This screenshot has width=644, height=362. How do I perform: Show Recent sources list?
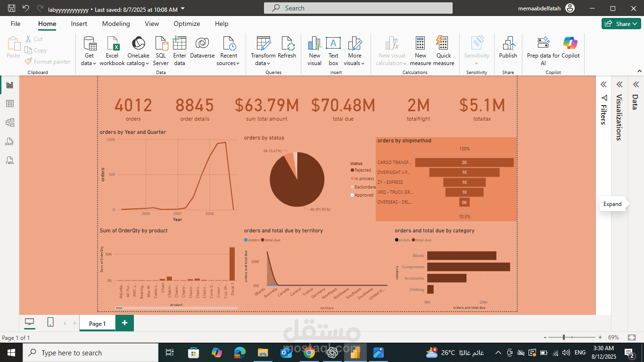[x=229, y=51]
